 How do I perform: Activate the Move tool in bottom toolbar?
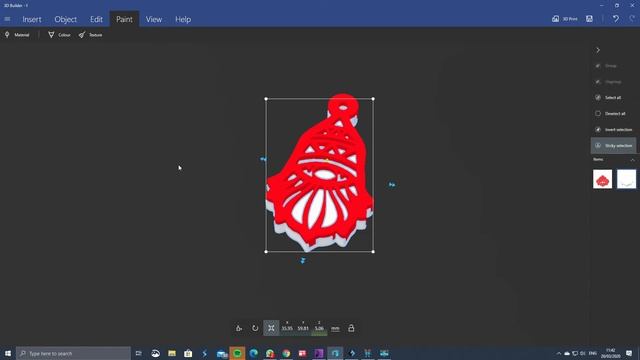(x=239, y=328)
